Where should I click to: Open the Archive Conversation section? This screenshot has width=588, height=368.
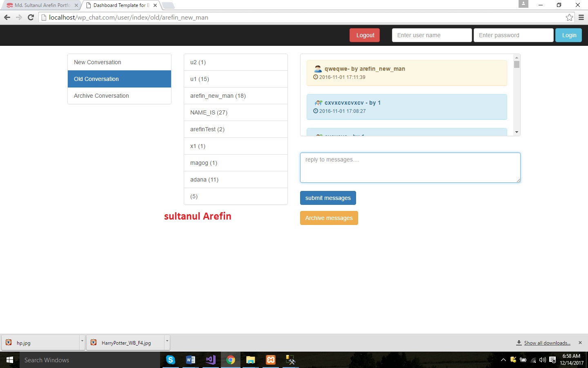[x=119, y=96]
